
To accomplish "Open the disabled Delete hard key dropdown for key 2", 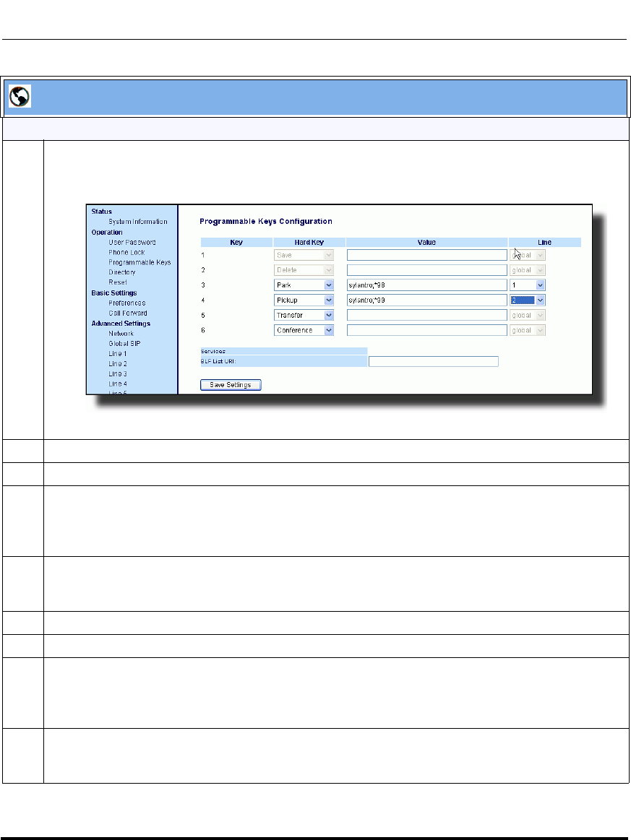I will tap(304, 271).
